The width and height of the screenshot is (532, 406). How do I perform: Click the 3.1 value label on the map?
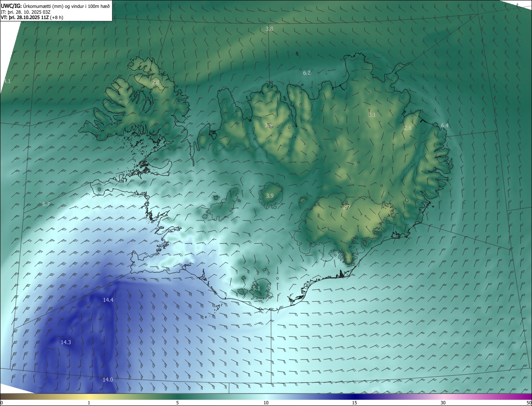372,115
